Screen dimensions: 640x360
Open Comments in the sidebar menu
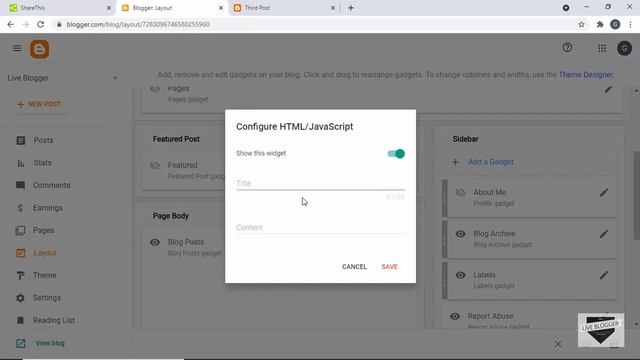pos(51,185)
